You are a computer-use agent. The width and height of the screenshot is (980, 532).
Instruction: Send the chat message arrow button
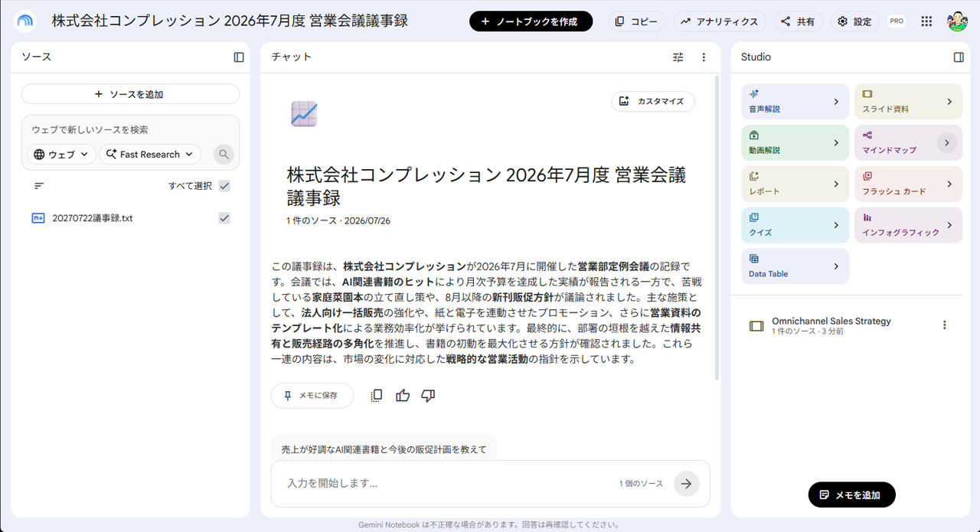coord(687,484)
